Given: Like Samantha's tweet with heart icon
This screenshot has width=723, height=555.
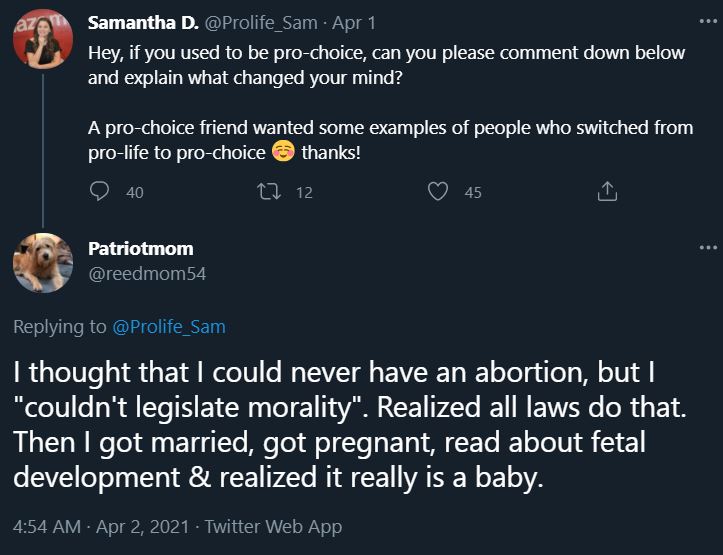Looking at the screenshot, I should (x=437, y=191).
